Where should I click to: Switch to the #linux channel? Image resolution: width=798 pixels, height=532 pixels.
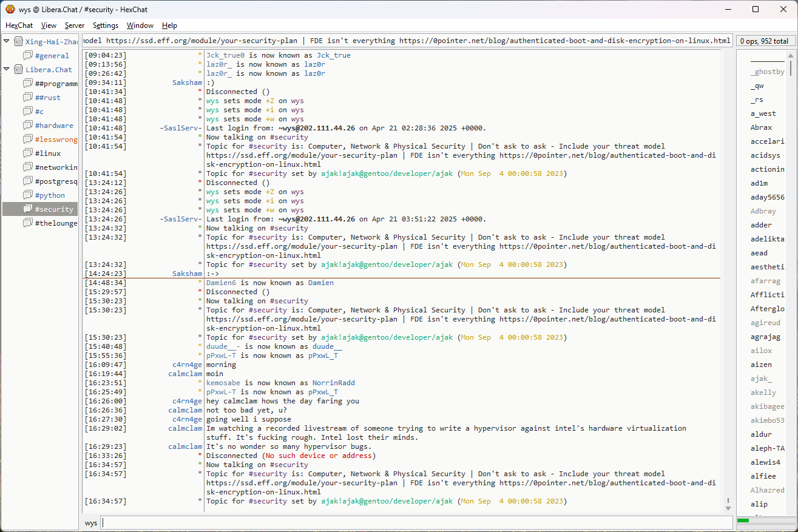47,153
